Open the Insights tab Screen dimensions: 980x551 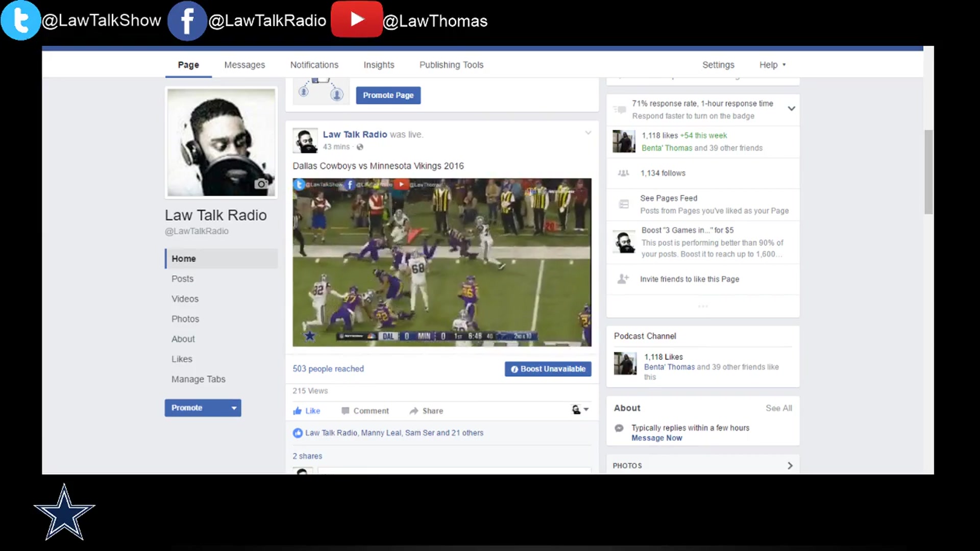click(379, 65)
